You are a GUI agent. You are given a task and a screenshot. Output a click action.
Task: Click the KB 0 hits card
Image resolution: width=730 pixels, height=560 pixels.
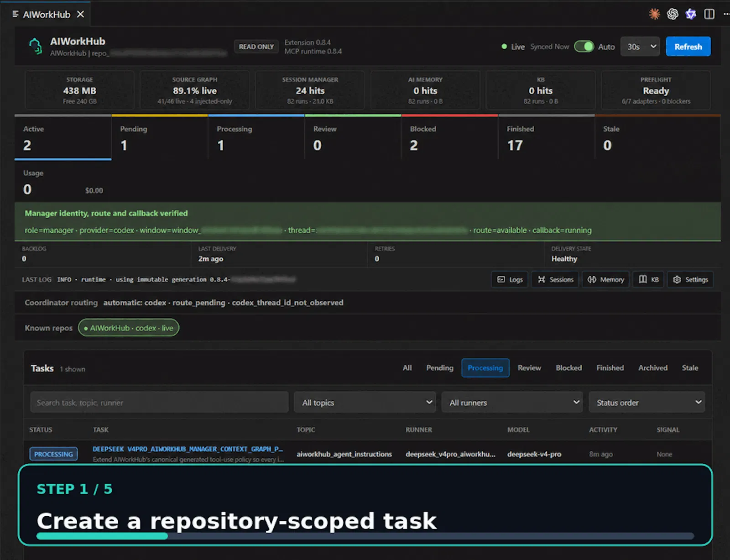(541, 90)
